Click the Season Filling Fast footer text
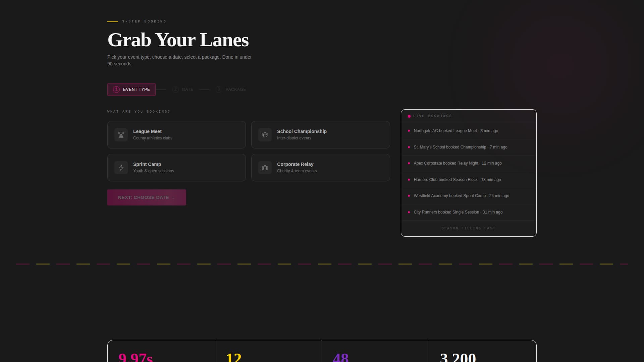Viewport: 644px width, 362px height. pyautogui.click(x=469, y=228)
